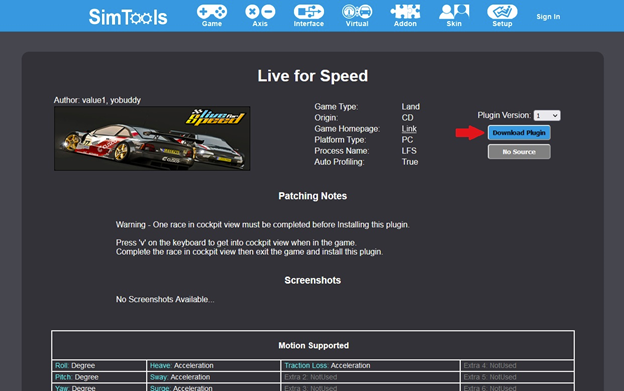This screenshot has width=624, height=391.
Task: Click the No Source button
Action: [x=519, y=152]
